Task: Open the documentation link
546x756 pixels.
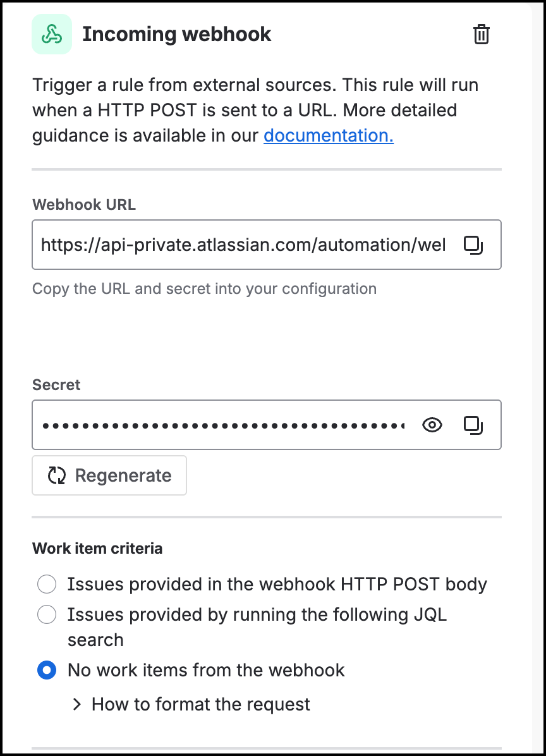Action: (x=327, y=135)
